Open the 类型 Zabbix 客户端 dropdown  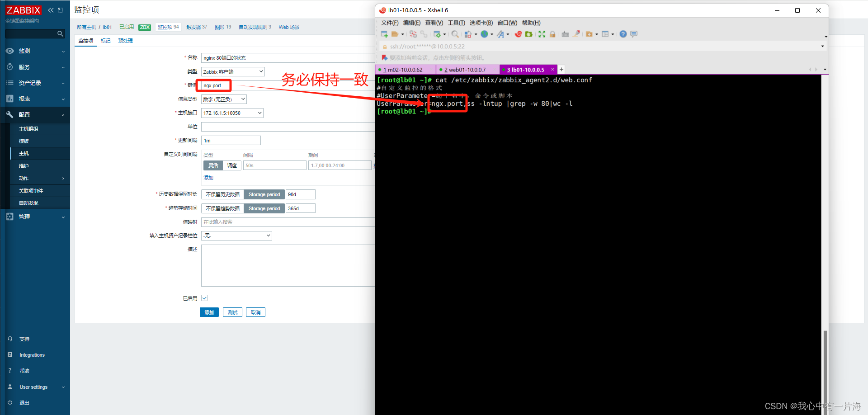(x=233, y=72)
